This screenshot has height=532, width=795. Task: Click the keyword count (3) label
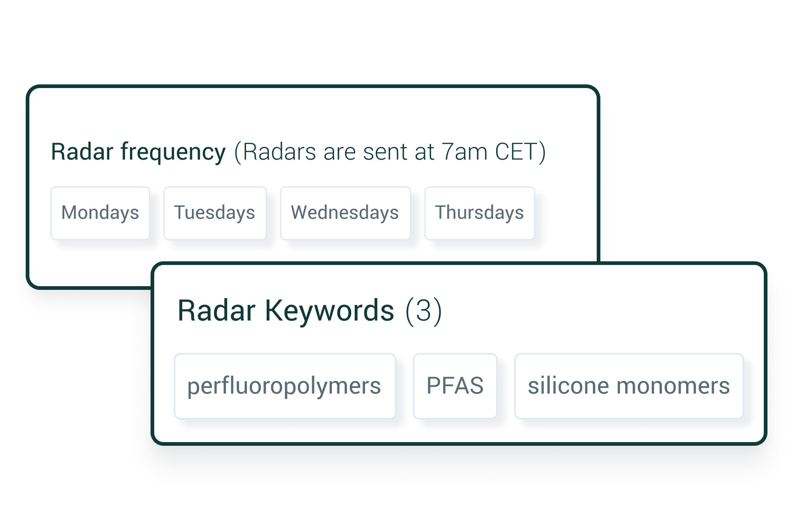pyautogui.click(x=424, y=310)
